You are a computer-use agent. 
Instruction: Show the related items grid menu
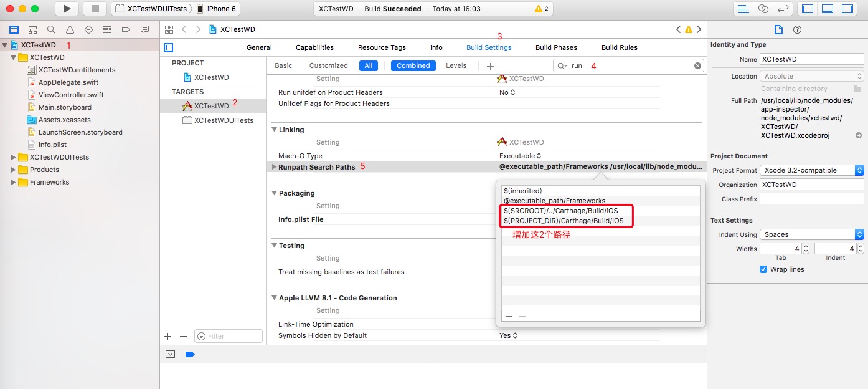(x=169, y=29)
